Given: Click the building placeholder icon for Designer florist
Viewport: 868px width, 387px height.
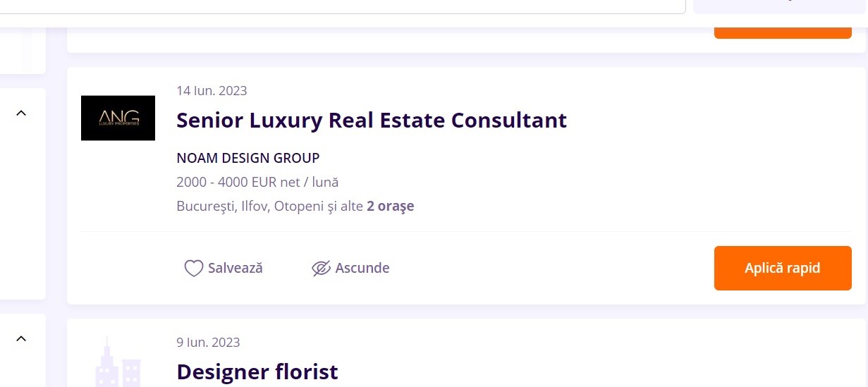Looking at the screenshot, I should (x=118, y=361).
